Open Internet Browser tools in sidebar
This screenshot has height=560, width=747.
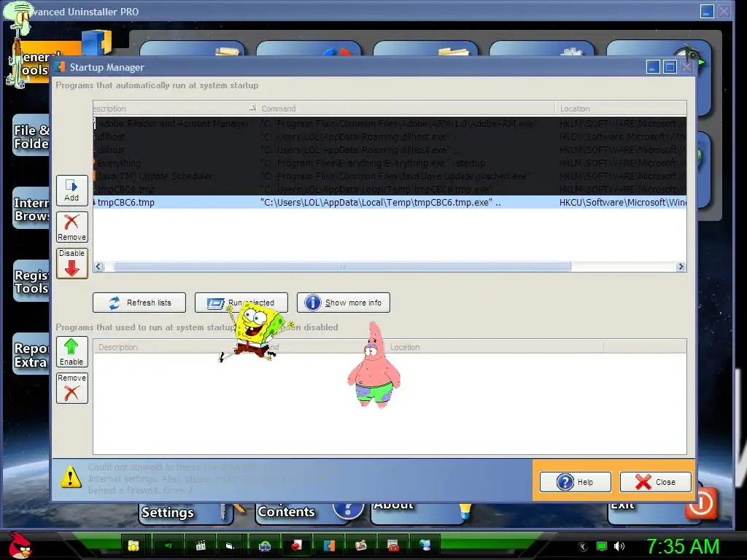click(x=31, y=209)
